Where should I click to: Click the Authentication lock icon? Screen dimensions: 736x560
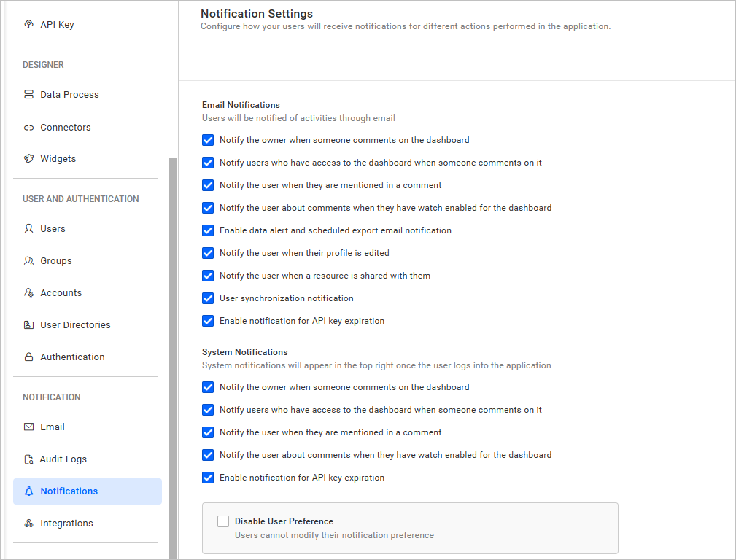pos(28,357)
